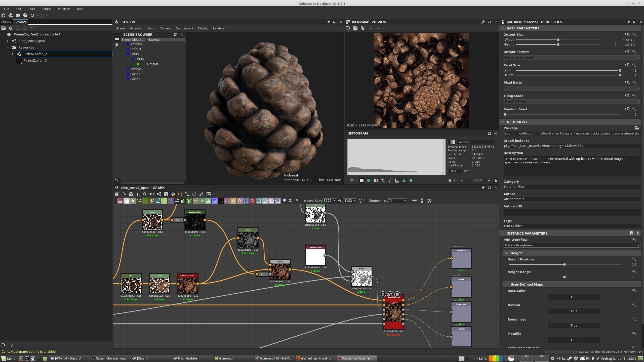The height and width of the screenshot is (362, 644).
Task: Toggle Metallic user-defined map True
Action: pos(574,340)
